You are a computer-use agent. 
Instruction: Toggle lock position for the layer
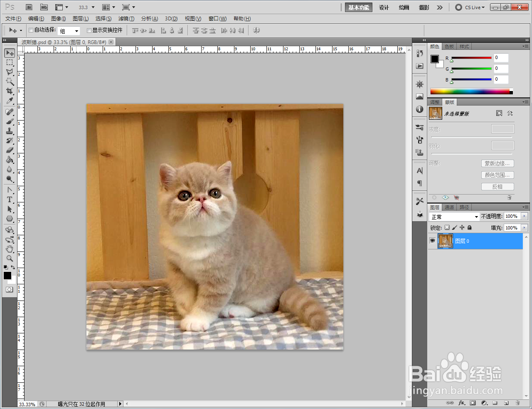(462, 227)
